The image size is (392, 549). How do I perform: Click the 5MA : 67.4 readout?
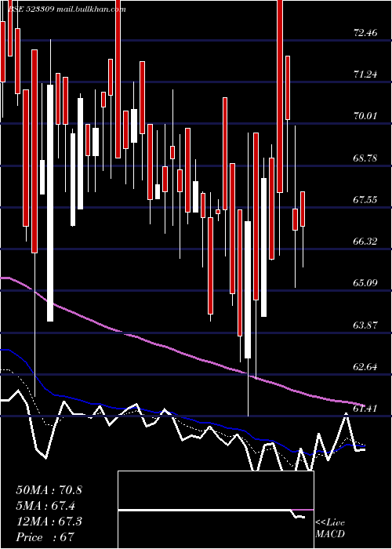(x=45, y=506)
